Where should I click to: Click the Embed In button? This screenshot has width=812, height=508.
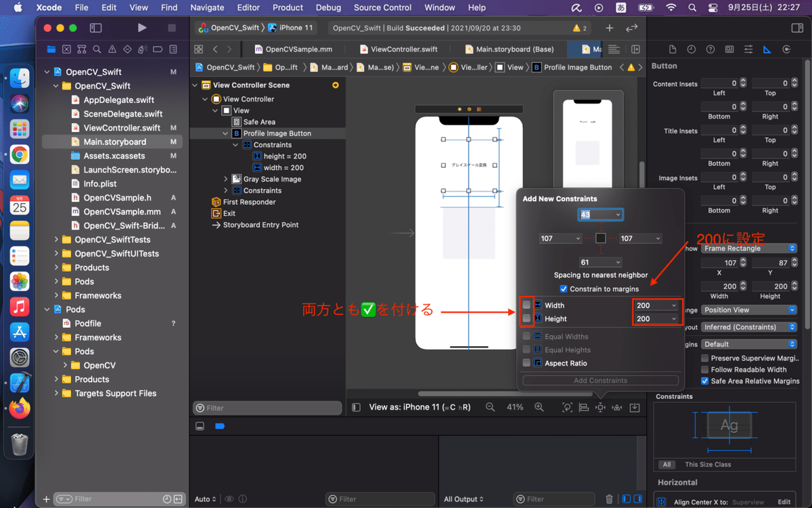click(635, 407)
